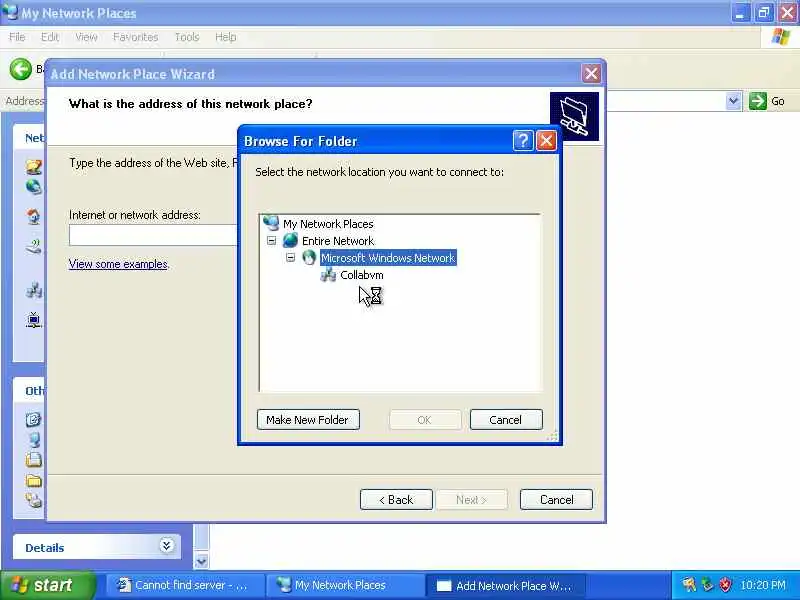Viewport: 800px width, 600px height.
Task: Open Browse For Folder help question mark
Action: coord(523,140)
